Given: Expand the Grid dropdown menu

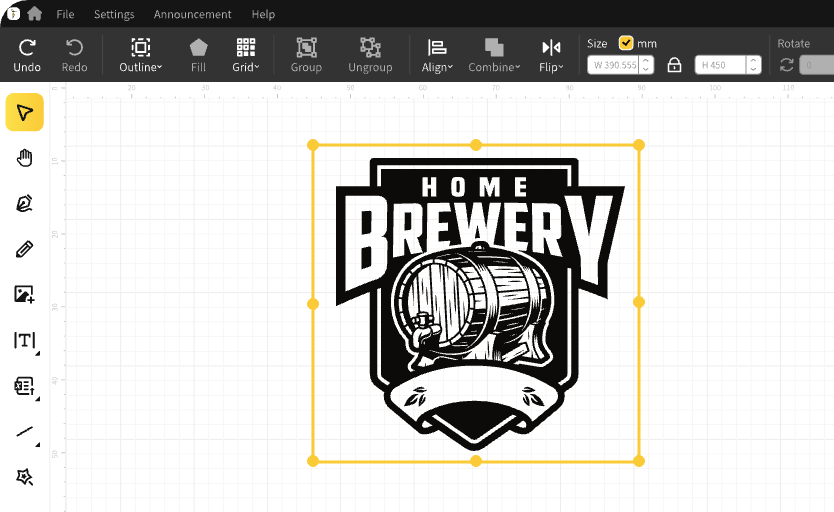Looking at the screenshot, I should pos(245,55).
